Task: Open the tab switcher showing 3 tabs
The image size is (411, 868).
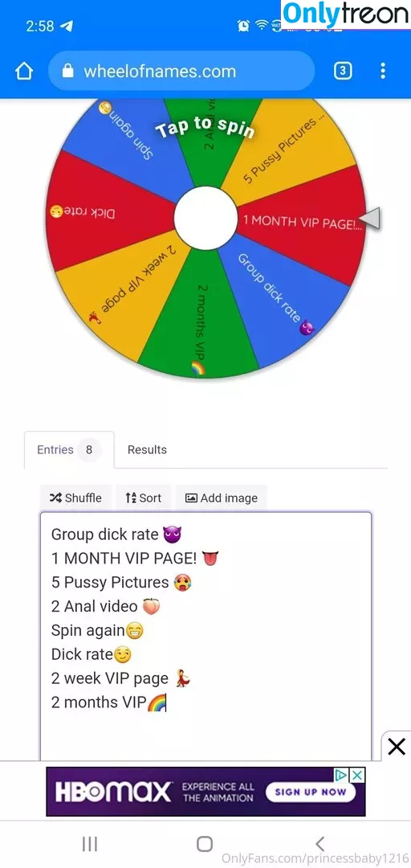Action: [x=343, y=71]
